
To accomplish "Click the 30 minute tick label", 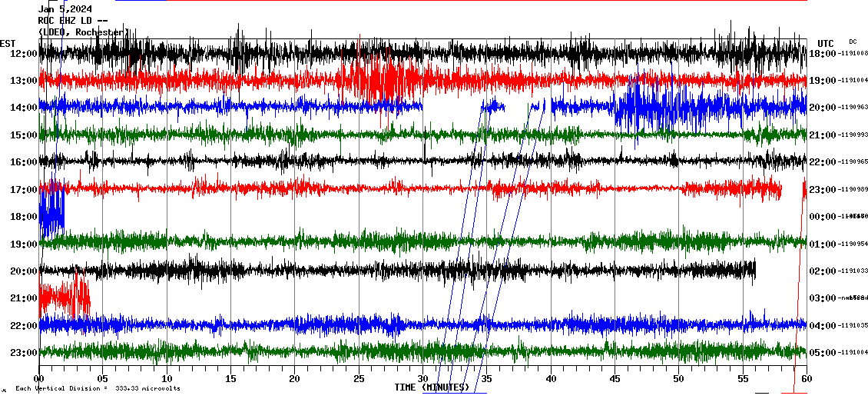I will click(x=422, y=378).
